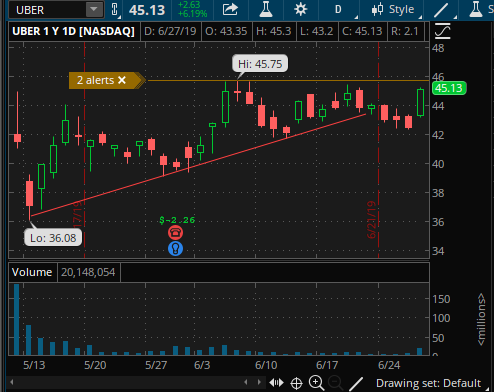Click the <millions> volume axis label
Screen dimensions: 494x392
481,319
